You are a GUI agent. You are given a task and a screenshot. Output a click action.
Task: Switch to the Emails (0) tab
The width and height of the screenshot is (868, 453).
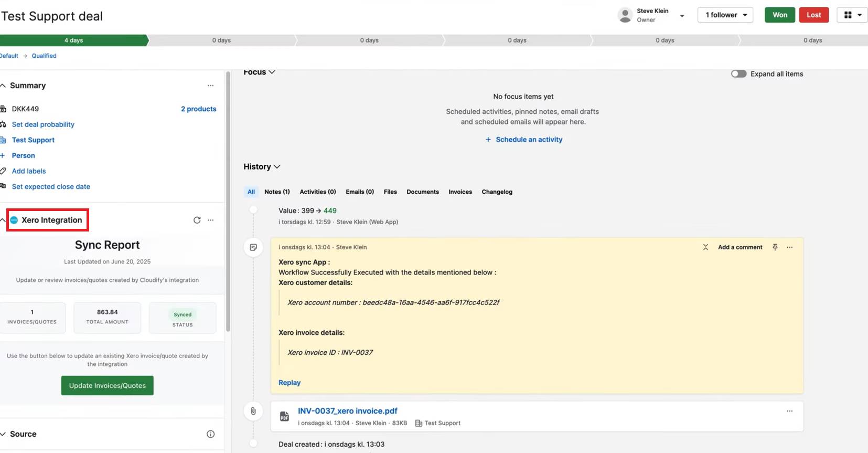[360, 192]
